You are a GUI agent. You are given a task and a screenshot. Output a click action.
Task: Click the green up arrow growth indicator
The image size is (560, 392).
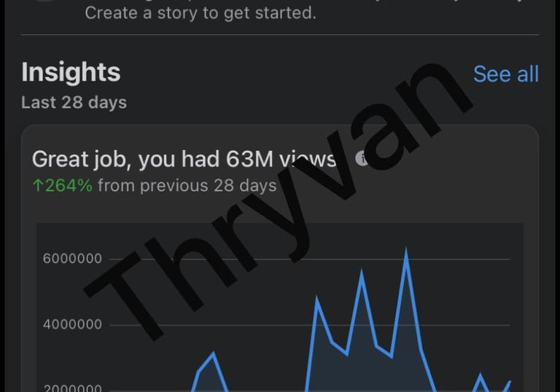click(38, 186)
